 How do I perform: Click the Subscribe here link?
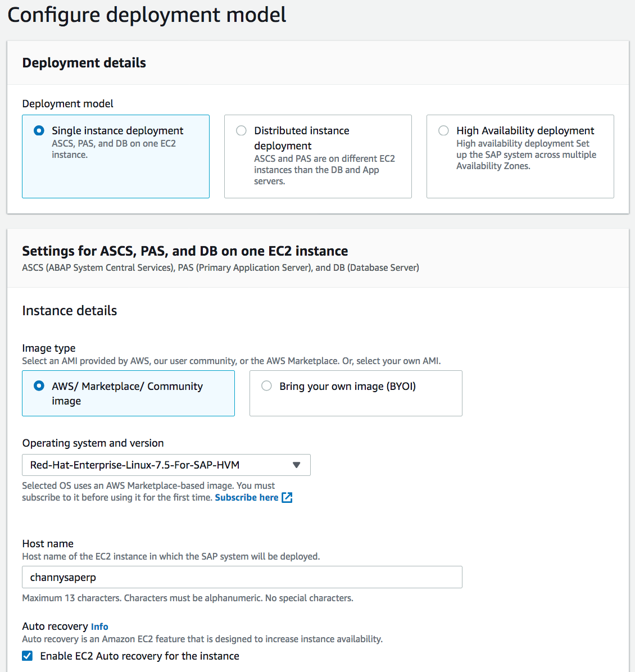pyautogui.click(x=247, y=498)
